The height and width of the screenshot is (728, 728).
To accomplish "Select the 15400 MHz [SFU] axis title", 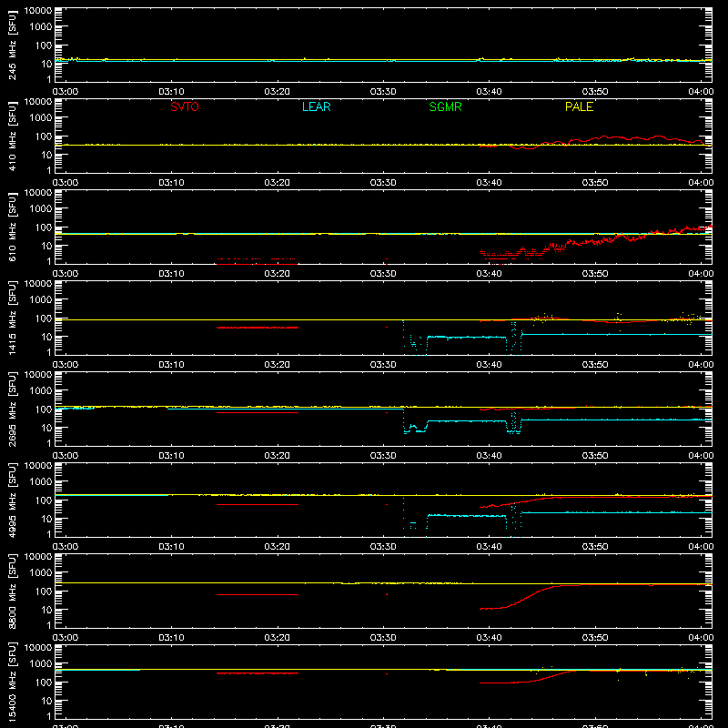I will [12, 682].
